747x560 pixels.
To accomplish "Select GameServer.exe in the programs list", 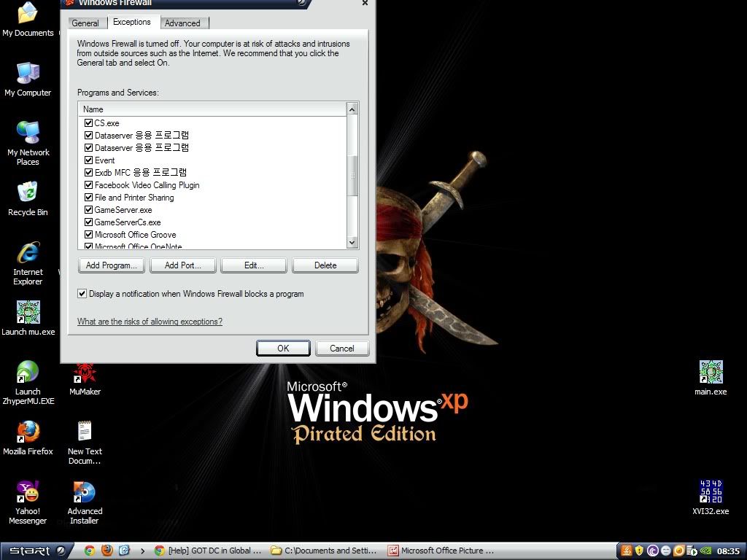I will point(123,210).
